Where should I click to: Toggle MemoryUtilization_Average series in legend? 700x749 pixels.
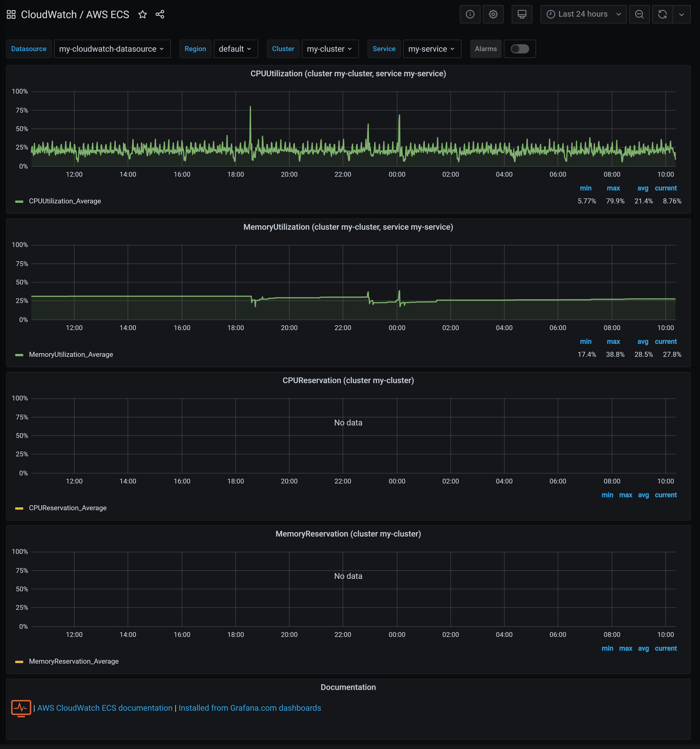click(71, 355)
